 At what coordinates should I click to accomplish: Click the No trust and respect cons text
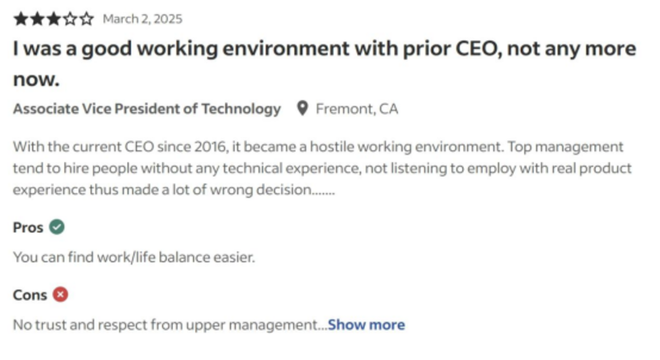click(x=170, y=325)
